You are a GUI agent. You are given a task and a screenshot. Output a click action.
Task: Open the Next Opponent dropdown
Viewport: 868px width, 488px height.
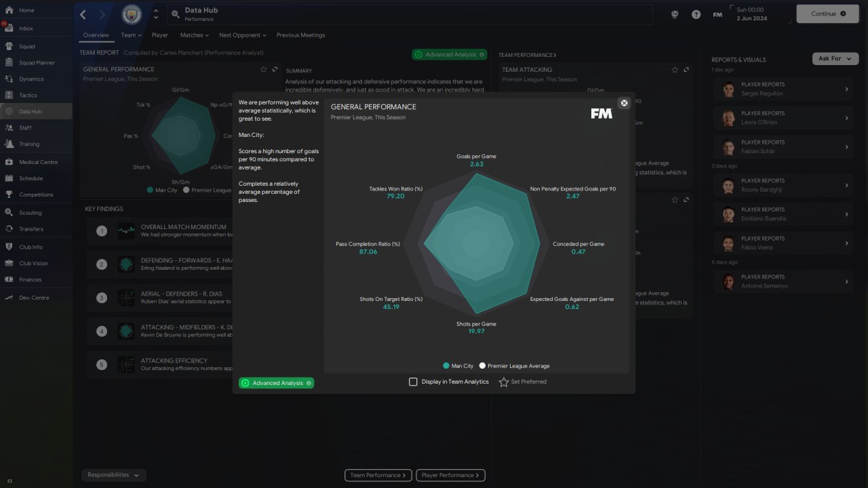[242, 35]
